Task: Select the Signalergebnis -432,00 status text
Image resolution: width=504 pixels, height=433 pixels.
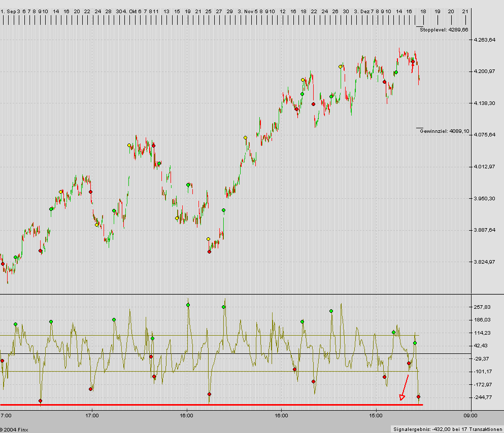Action: [x=448, y=429]
